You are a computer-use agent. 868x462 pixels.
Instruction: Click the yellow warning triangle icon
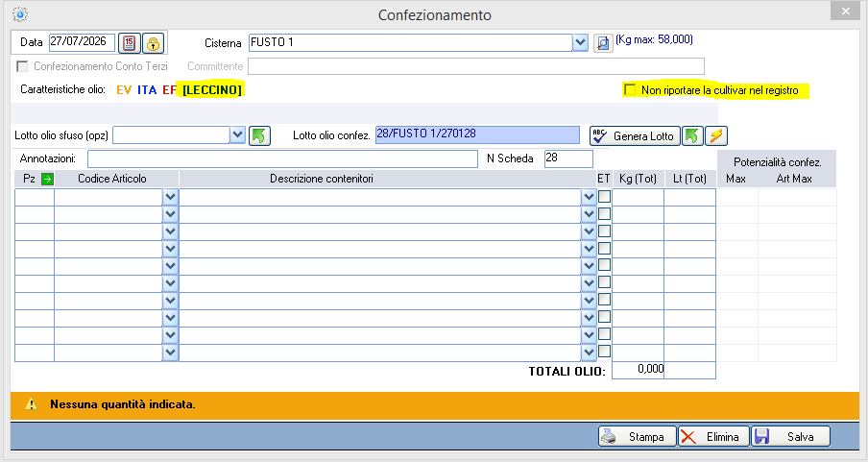click(31, 404)
